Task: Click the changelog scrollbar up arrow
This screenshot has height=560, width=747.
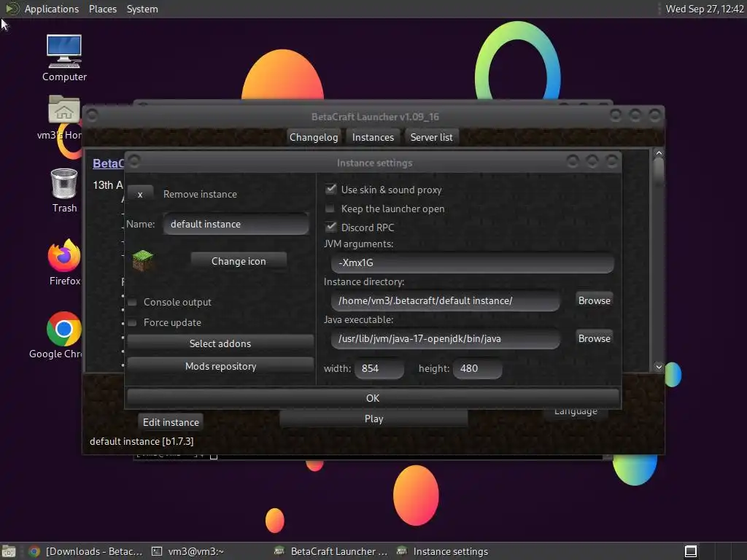Action: coord(659,153)
